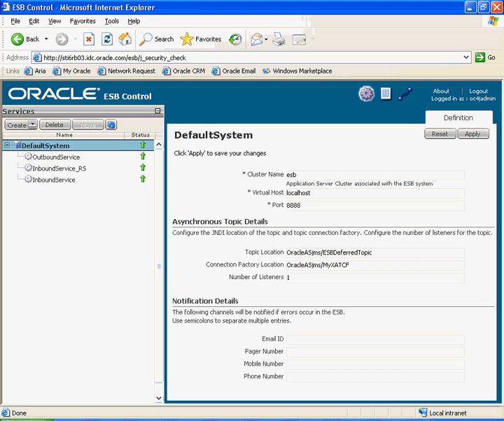
Task: Click the Topic Location field
Action: pyautogui.click(x=375, y=252)
